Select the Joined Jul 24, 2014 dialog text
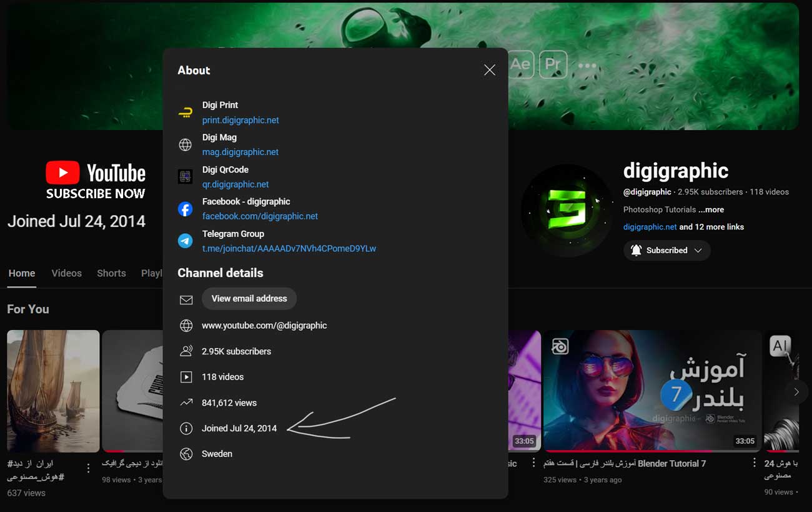Viewport: 812px width, 512px height. pos(239,428)
